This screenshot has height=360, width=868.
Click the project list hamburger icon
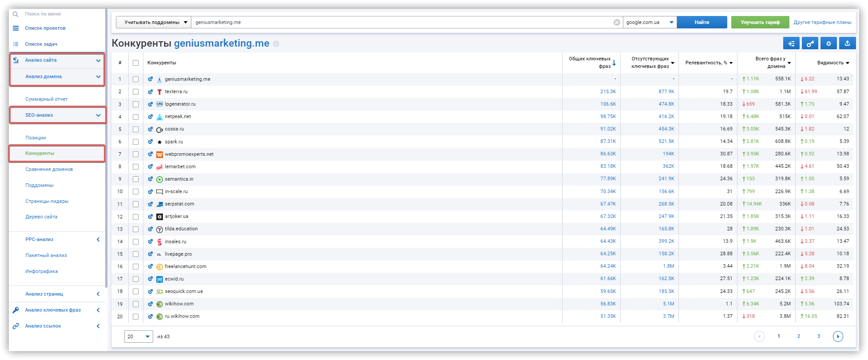pos(16,28)
